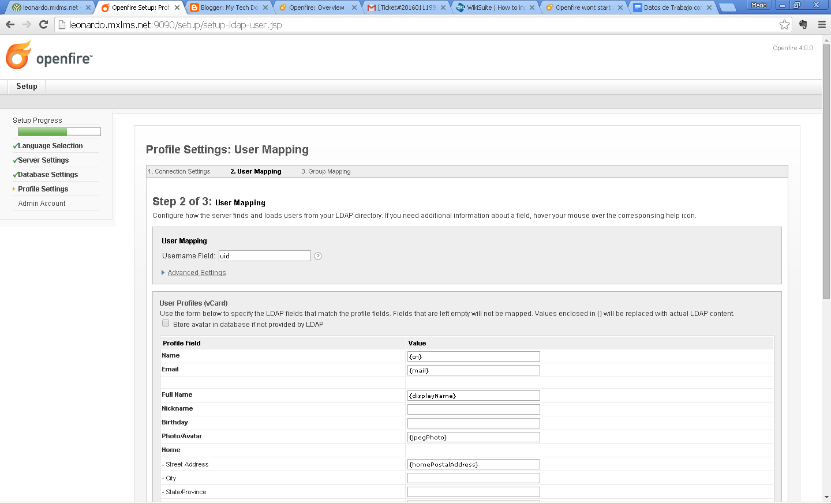The image size is (831, 504).
Task: Click the Profile Settings sidebar item
Action: click(x=43, y=189)
